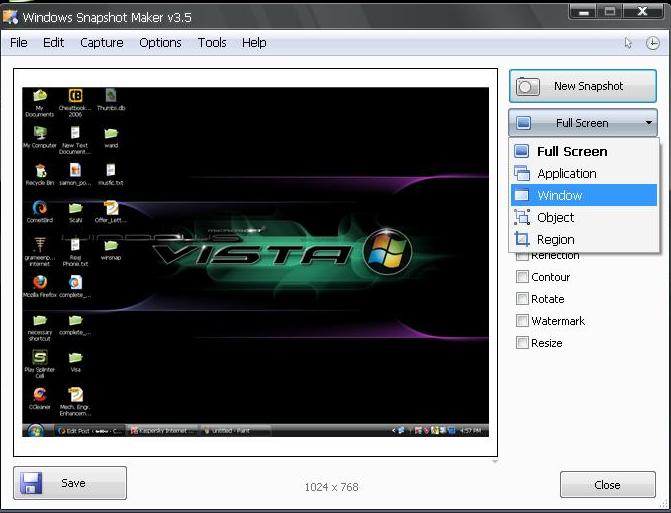The image size is (671, 513).
Task: Click the small arrow below the preview corner
Action: (x=495, y=462)
